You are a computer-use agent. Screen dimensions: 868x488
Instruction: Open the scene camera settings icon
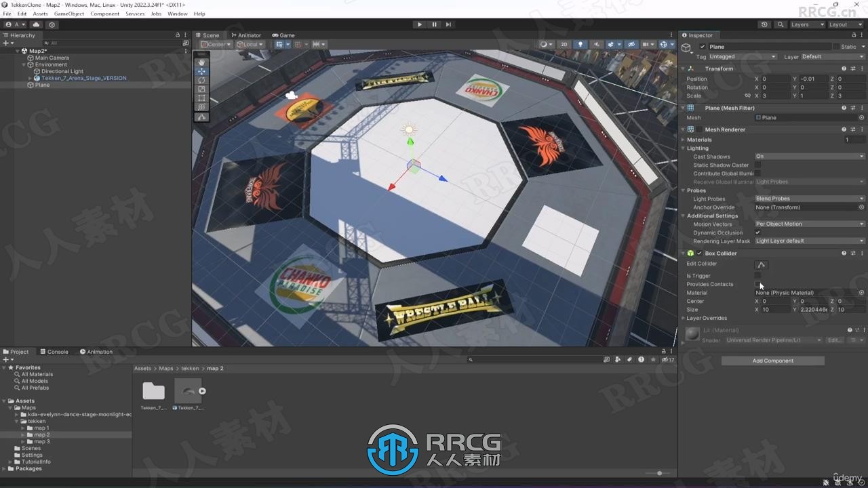[x=649, y=45]
